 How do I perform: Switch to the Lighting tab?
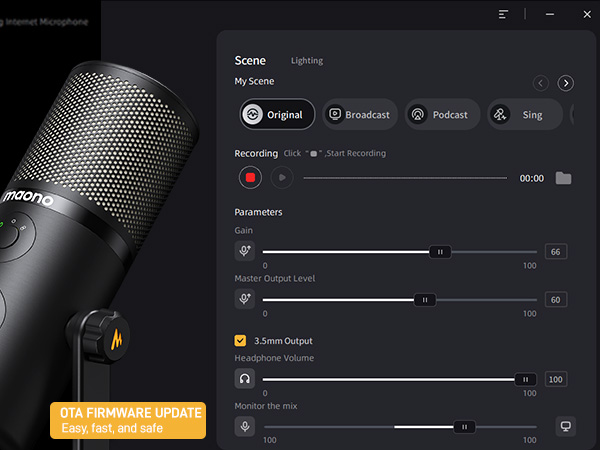[x=307, y=61]
